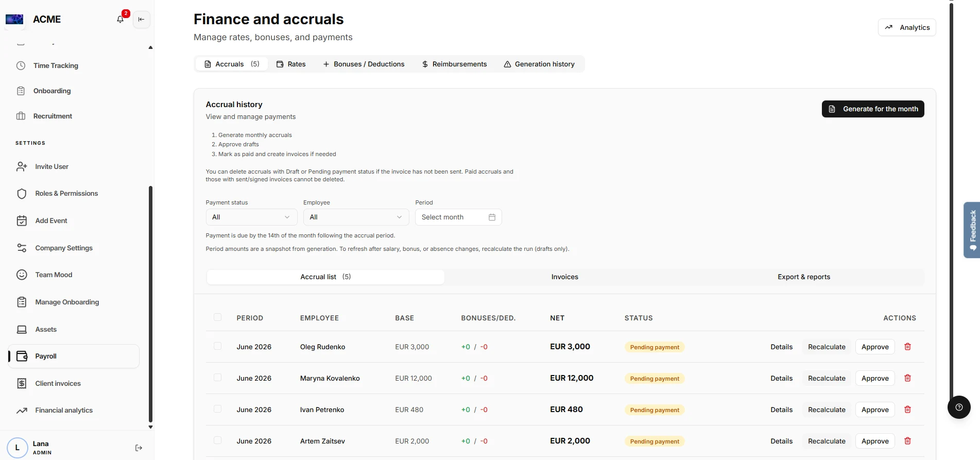Open Lana's admin profile avatar

pos(17,448)
